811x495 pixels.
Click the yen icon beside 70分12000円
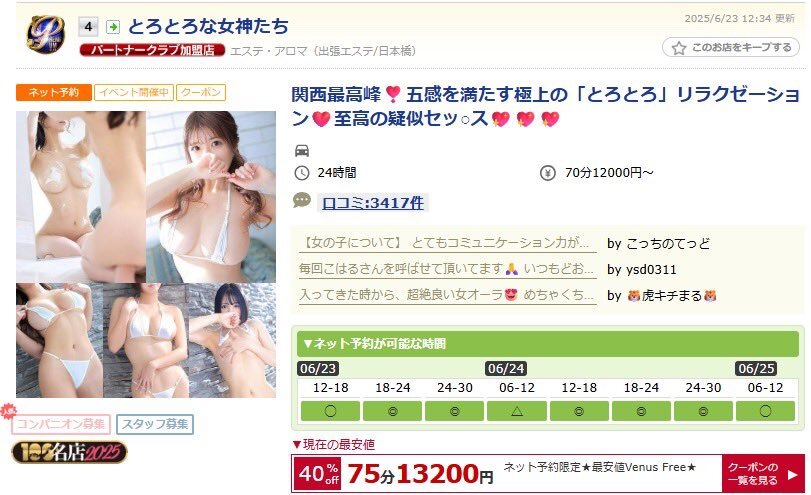[548, 173]
